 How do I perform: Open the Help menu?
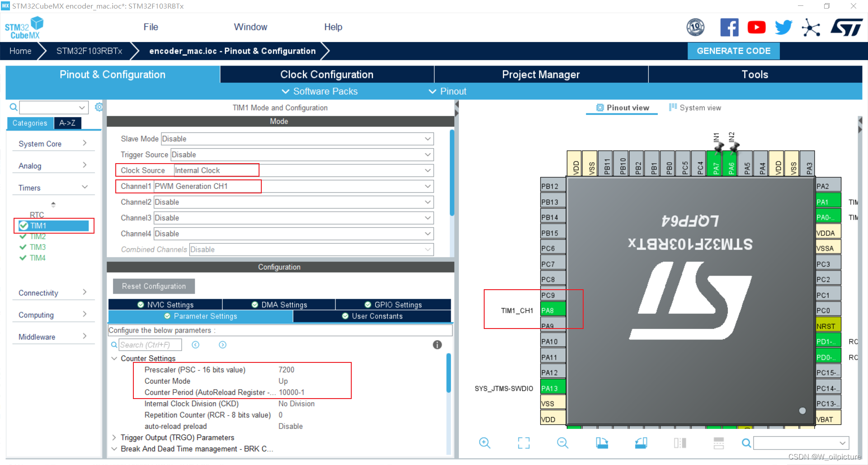(x=333, y=27)
